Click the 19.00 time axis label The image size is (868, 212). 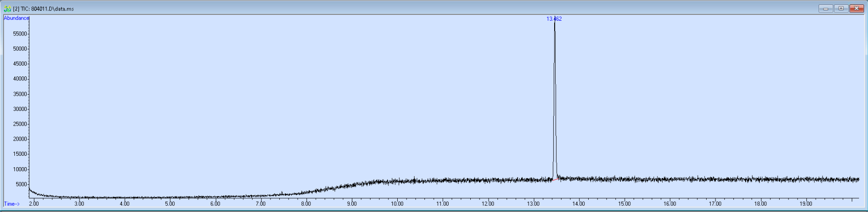click(x=806, y=204)
